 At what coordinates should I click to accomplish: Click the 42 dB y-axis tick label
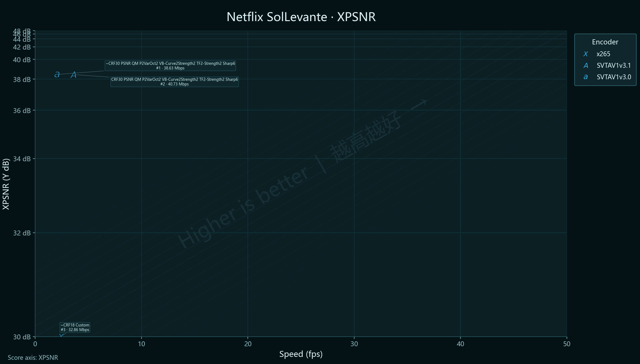click(22, 47)
